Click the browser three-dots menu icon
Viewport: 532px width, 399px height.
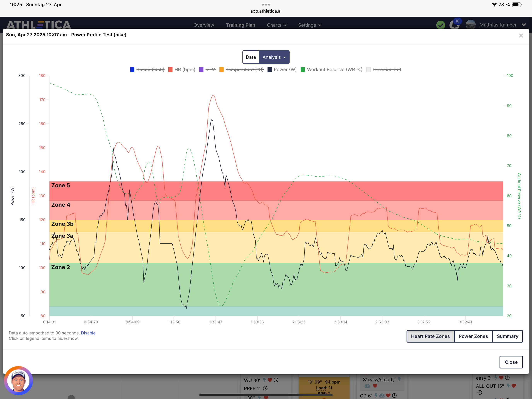click(266, 5)
